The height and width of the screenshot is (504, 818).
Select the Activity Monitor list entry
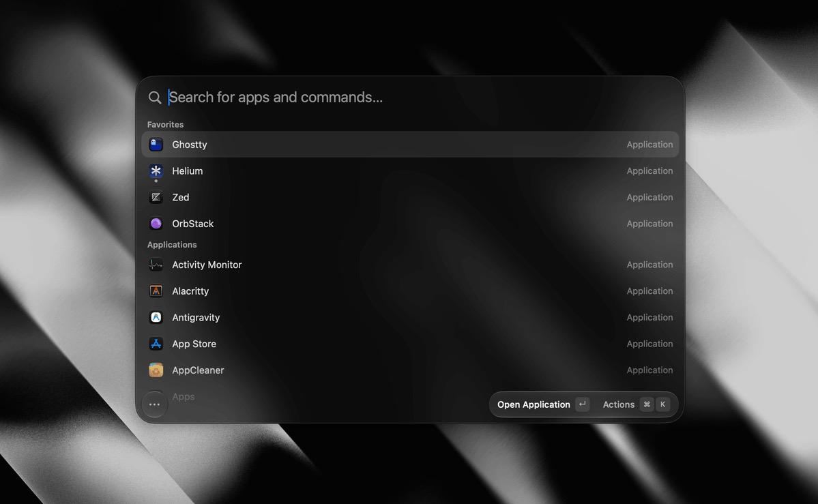pos(410,265)
